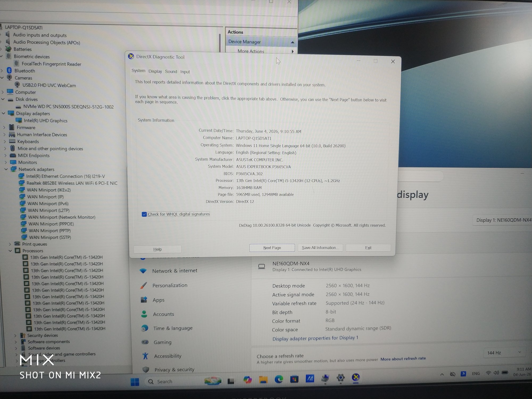Open the Windows Start menu
This screenshot has height=399, width=532.
point(135,382)
